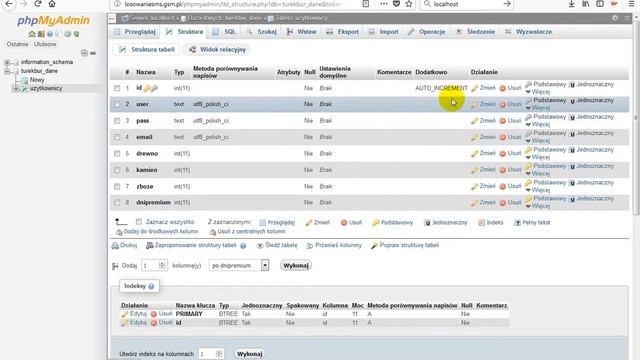Open help icon next to Indeksy
The width and height of the screenshot is (640, 360).
click(151, 286)
